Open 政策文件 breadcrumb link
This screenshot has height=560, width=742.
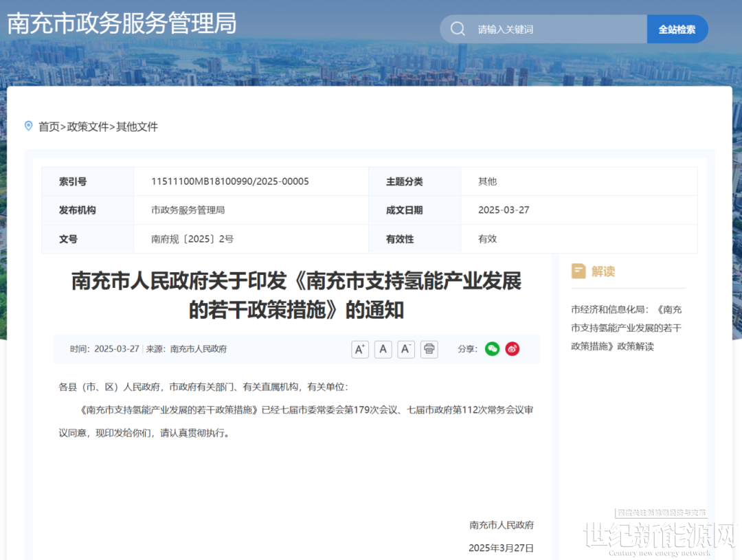point(87,127)
